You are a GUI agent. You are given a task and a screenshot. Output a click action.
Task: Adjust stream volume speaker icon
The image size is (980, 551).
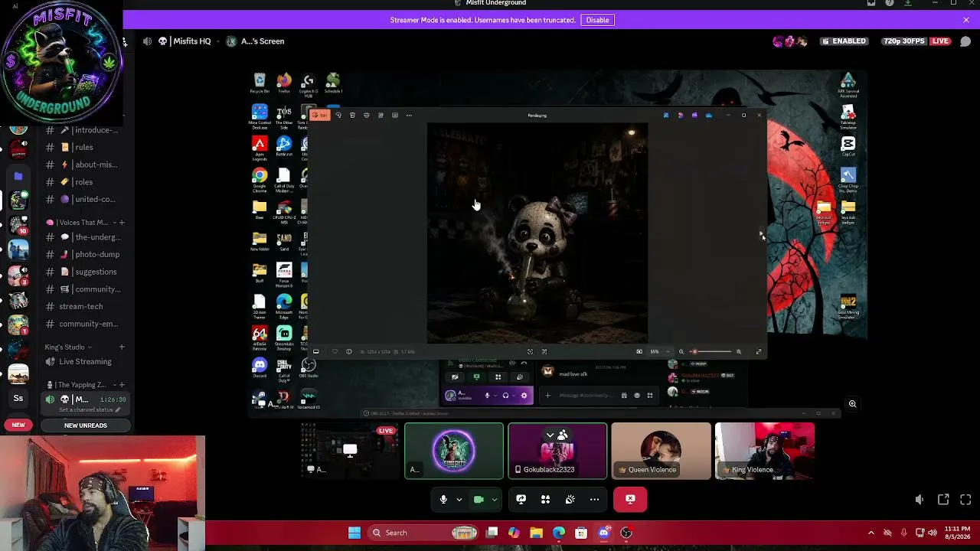(920, 500)
